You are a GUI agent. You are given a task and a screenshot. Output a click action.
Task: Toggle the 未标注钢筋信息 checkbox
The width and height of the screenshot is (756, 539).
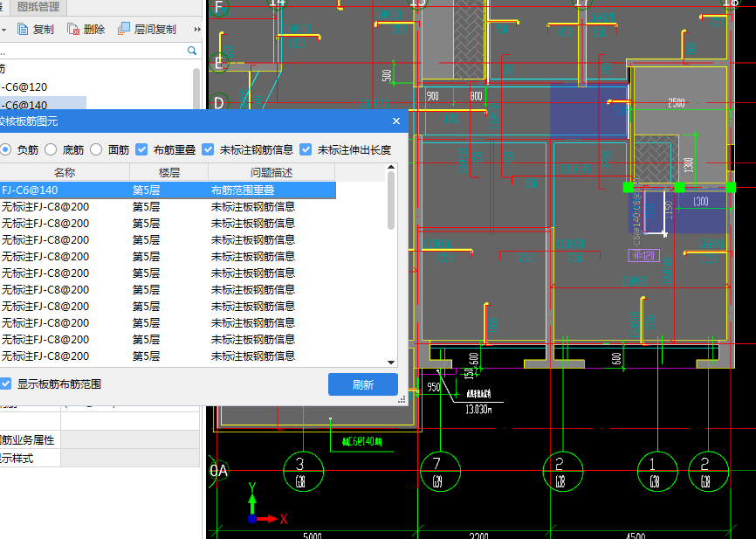pos(208,149)
